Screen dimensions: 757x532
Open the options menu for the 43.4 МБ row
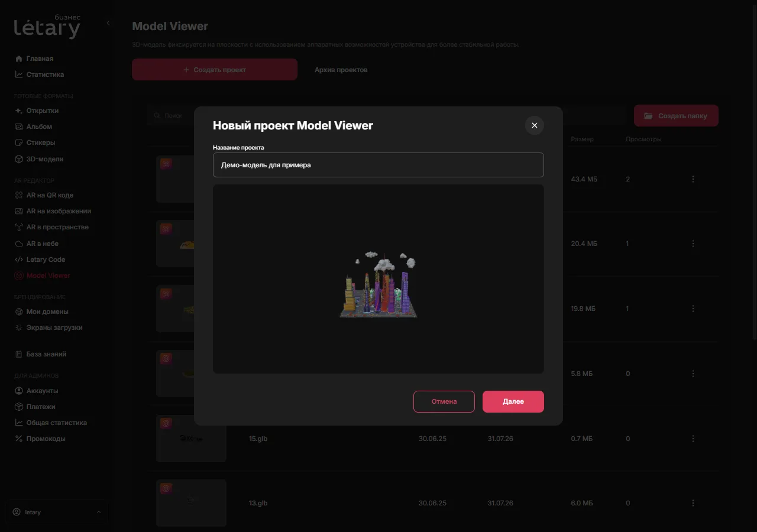tap(693, 179)
